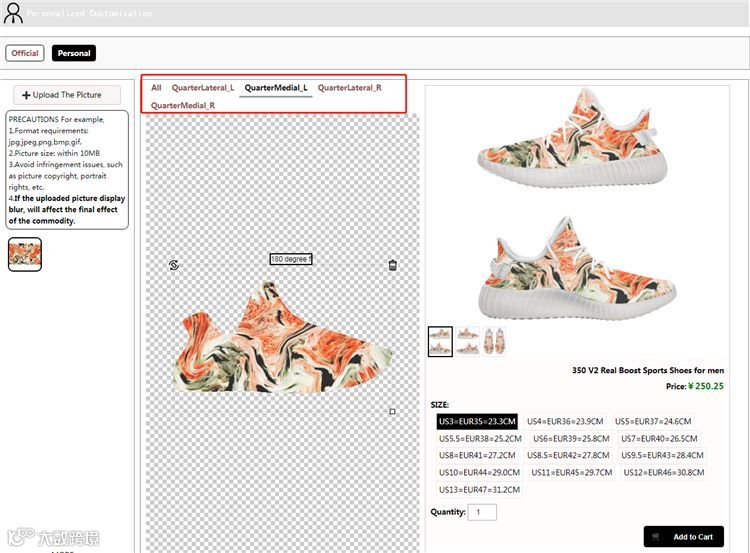
Task: Select the All panel tab
Action: click(x=156, y=88)
